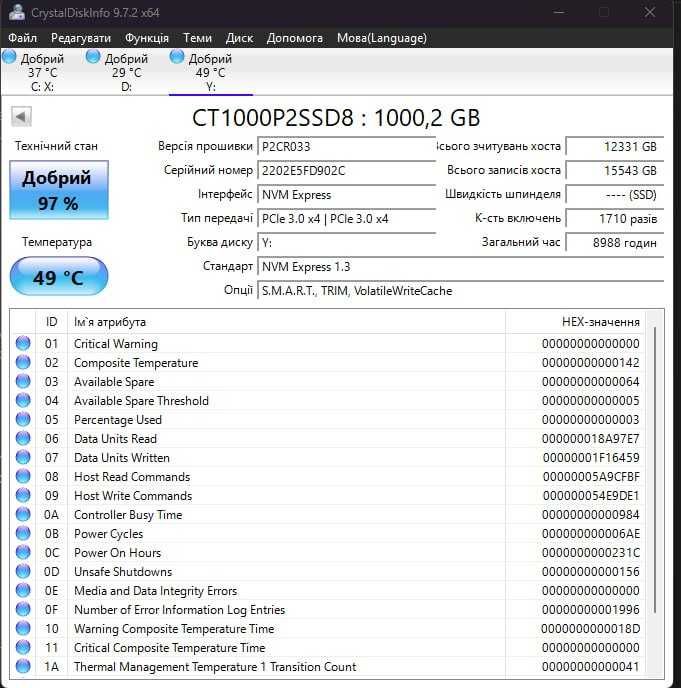Viewport: 681px width, 688px height.
Task: Click the status icon for Critical Warning
Action: click(x=23, y=344)
